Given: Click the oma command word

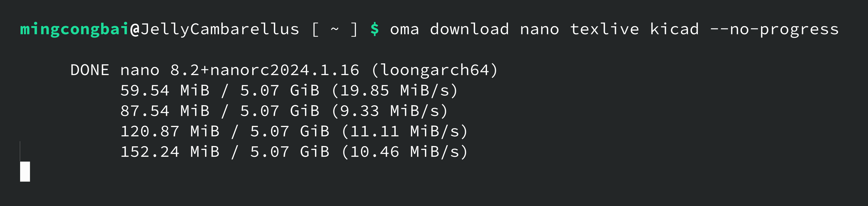Looking at the screenshot, I should [x=404, y=30].
